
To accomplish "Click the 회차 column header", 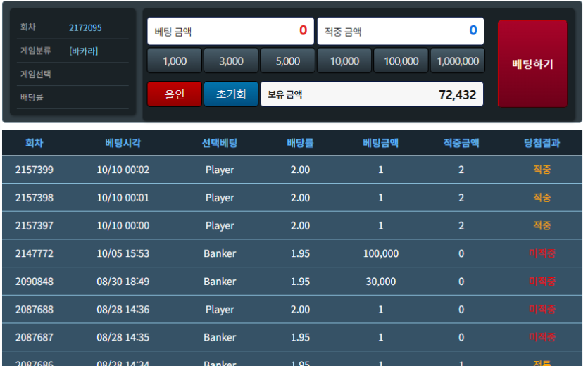I will 34,143.
